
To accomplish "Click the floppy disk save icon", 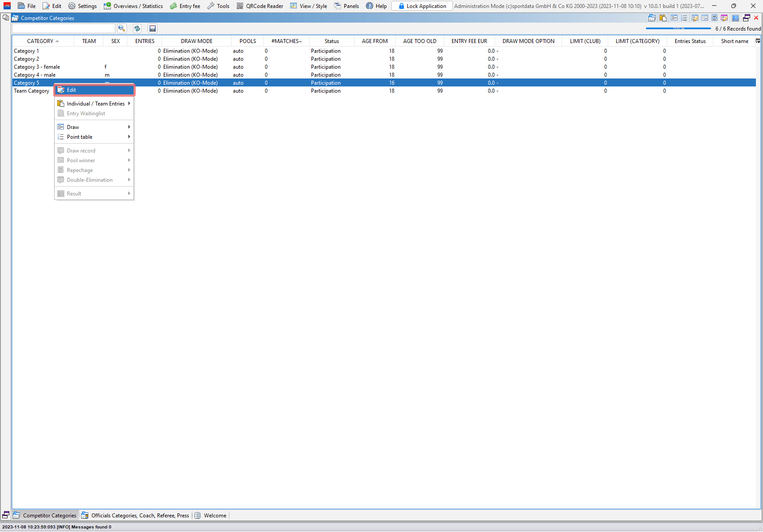I will click(153, 28).
